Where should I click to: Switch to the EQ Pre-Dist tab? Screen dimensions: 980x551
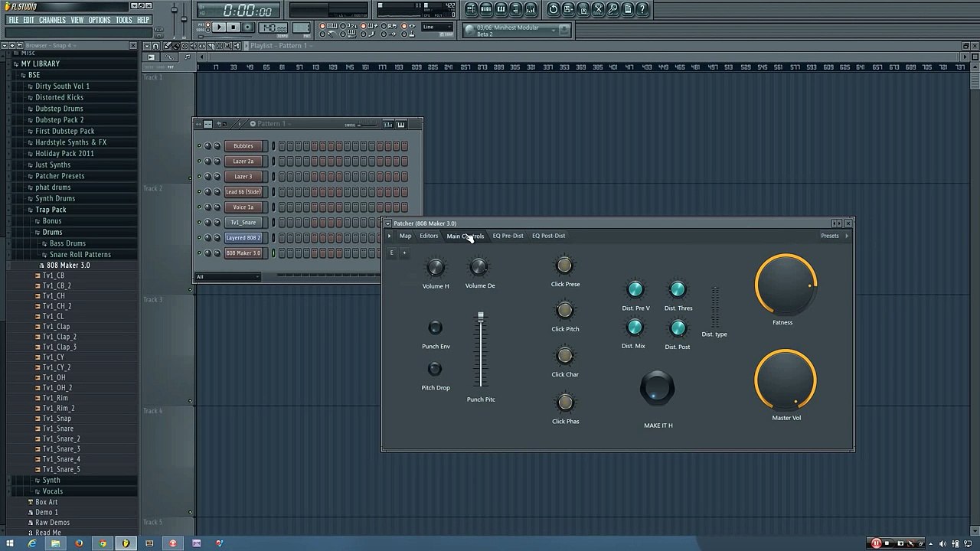(508, 236)
